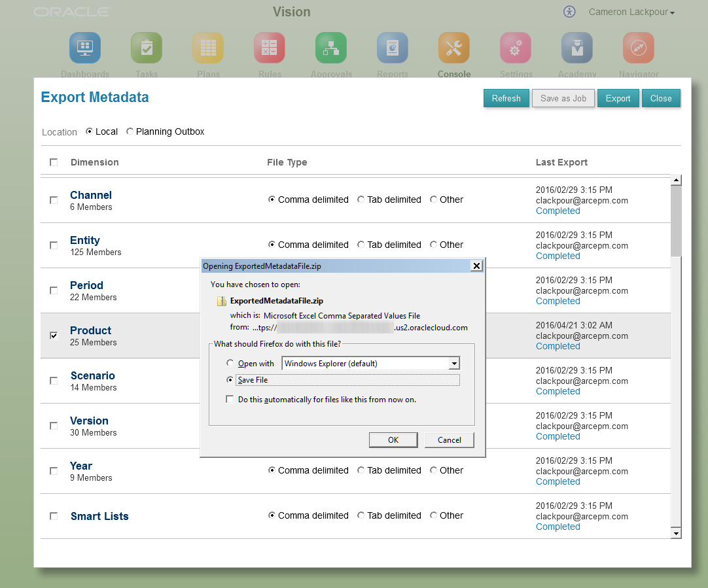Open the Console icon
The image size is (708, 588).
pos(454,48)
